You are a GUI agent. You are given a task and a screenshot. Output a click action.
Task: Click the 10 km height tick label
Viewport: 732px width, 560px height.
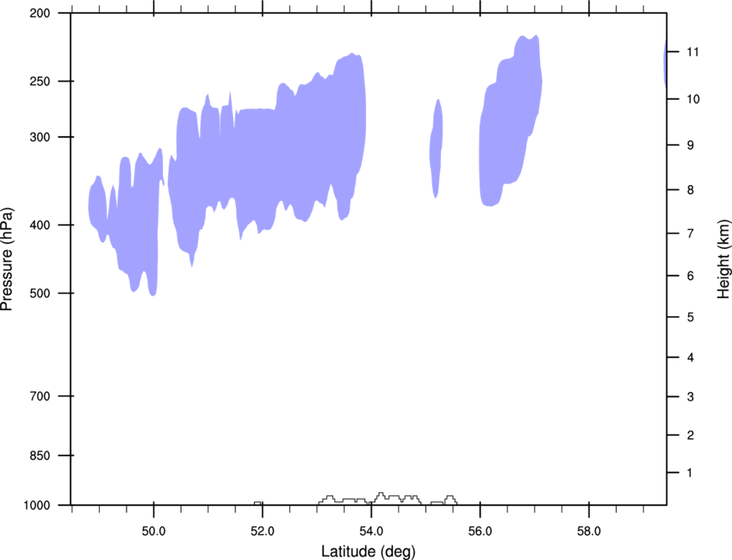click(693, 99)
